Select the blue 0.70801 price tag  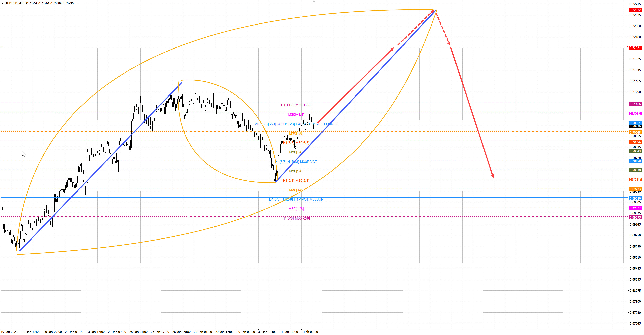click(x=635, y=123)
